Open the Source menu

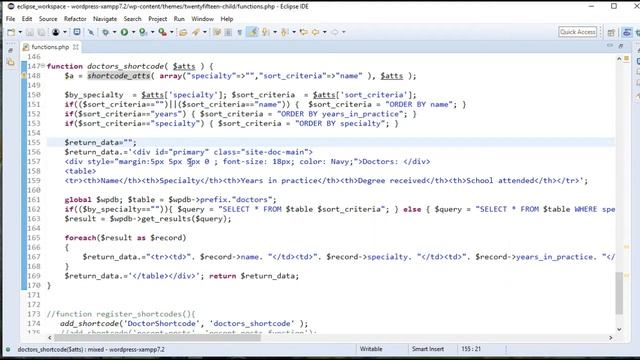pos(48,19)
